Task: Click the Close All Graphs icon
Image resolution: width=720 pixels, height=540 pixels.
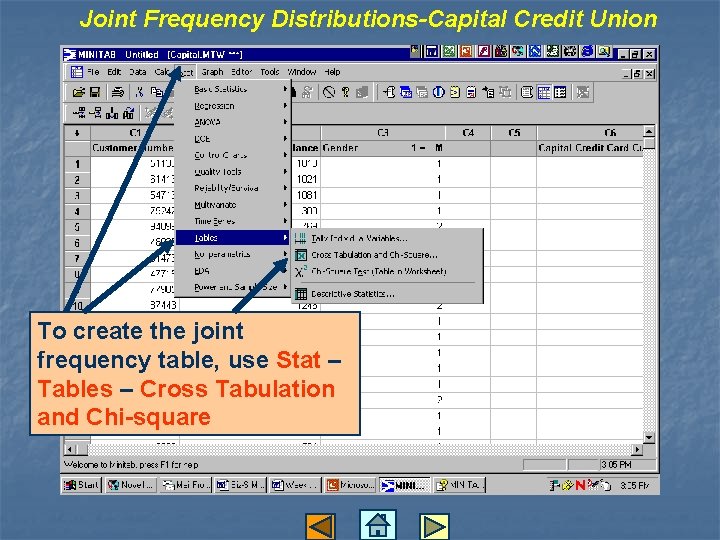Action: click(583, 92)
